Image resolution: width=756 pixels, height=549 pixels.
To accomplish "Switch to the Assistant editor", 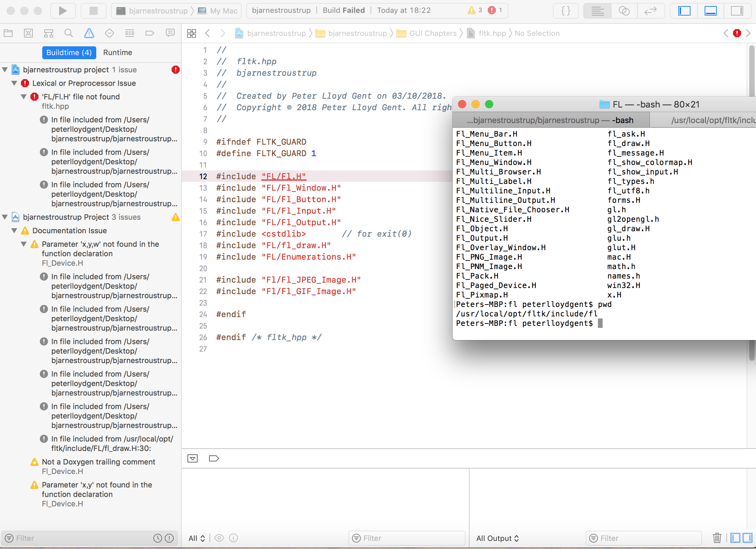I will click(624, 11).
